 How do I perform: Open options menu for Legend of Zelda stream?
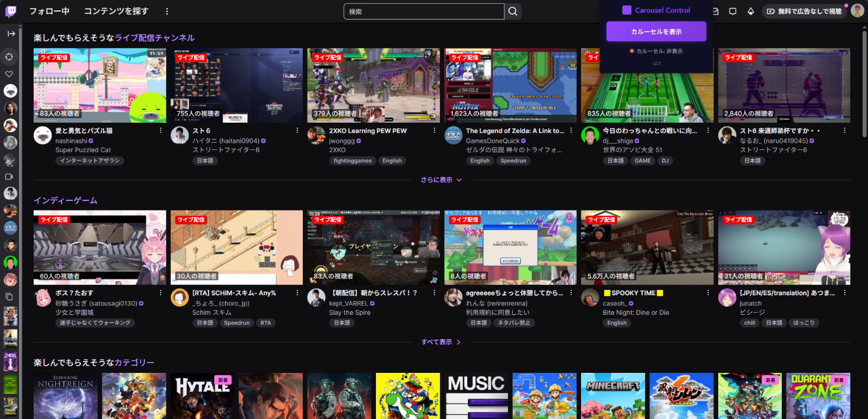pyautogui.click(x=571, y=131)
